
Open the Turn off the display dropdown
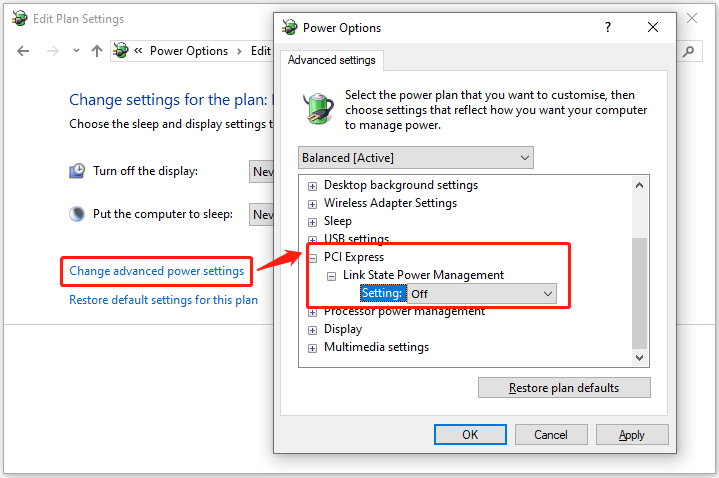coord(261,172)
